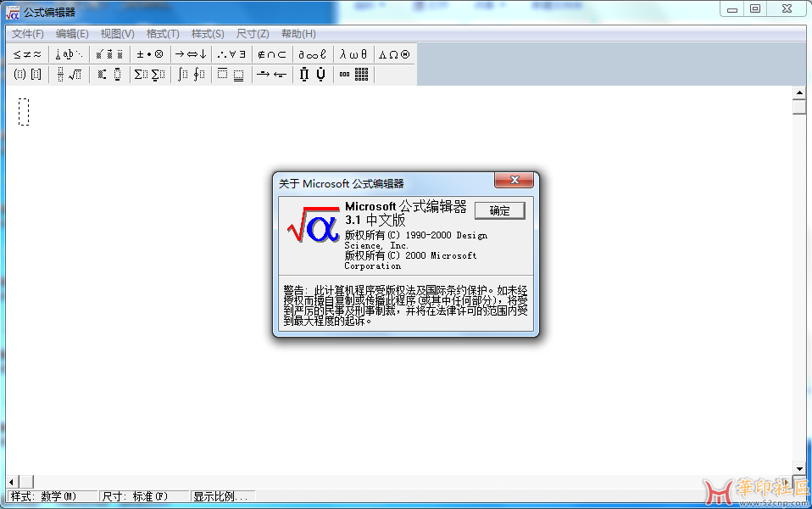The height and width of the screenshot is (509, 812).
Task: Close the 关于 Microsoft 公式编辑器 dialog
Action: (514, 180)
